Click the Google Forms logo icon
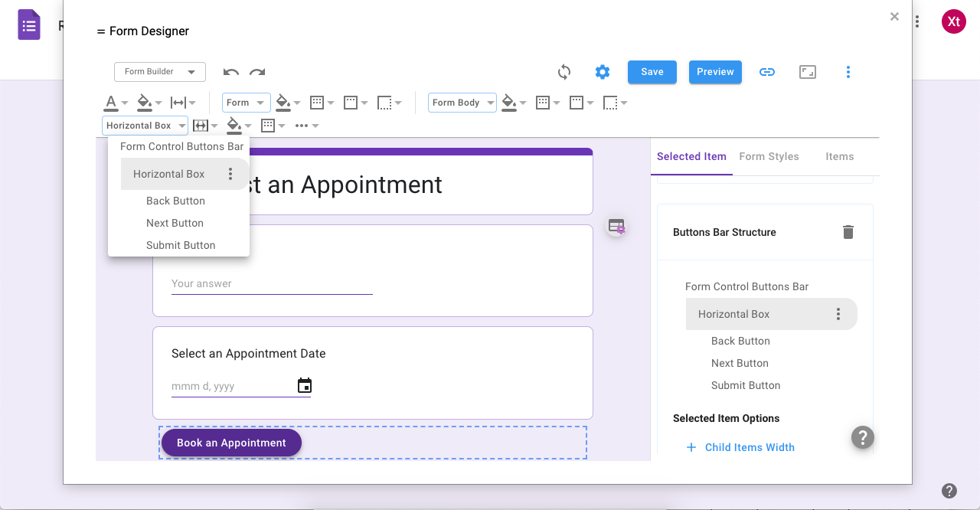 coord(29,25)
